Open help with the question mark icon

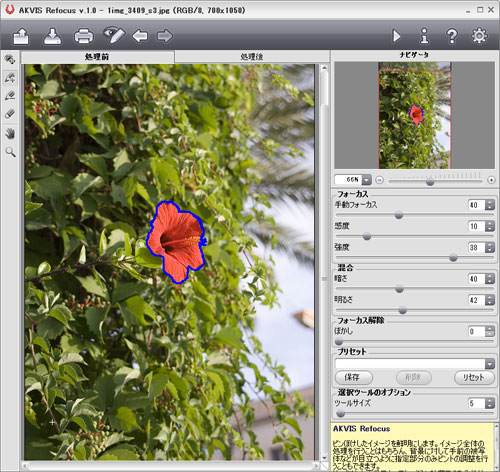point(452,36)
